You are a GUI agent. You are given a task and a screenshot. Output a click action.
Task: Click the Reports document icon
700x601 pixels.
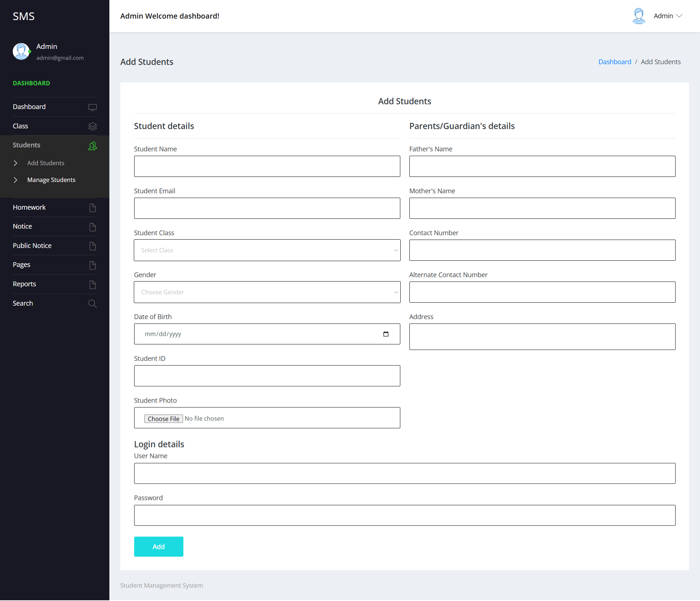click(92, 284)
